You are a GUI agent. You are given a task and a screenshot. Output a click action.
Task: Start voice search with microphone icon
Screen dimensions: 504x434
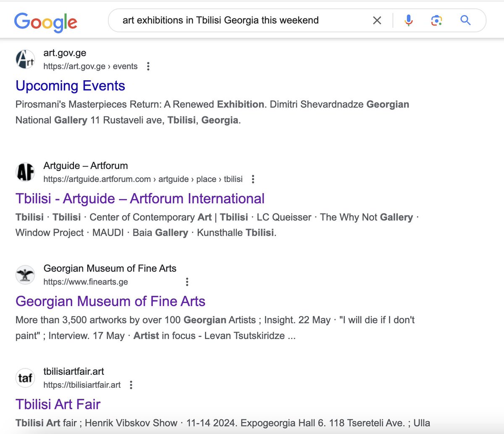tap(408, 20)
